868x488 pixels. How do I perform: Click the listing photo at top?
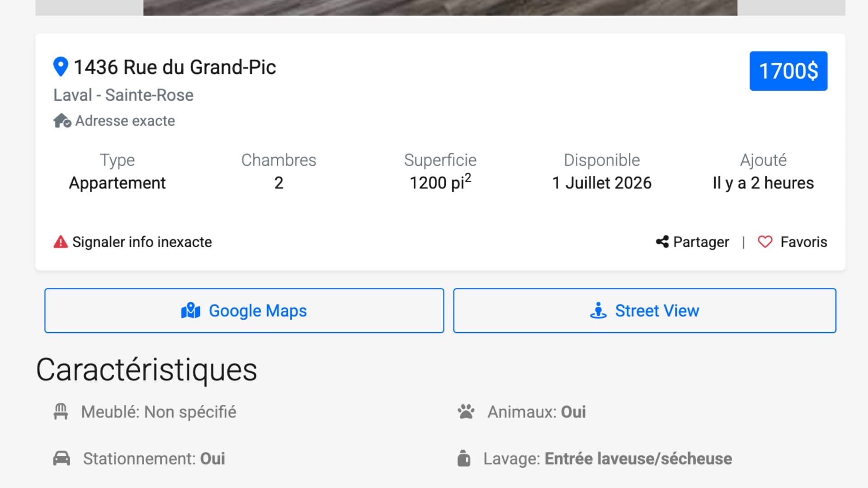coord(440,8)
